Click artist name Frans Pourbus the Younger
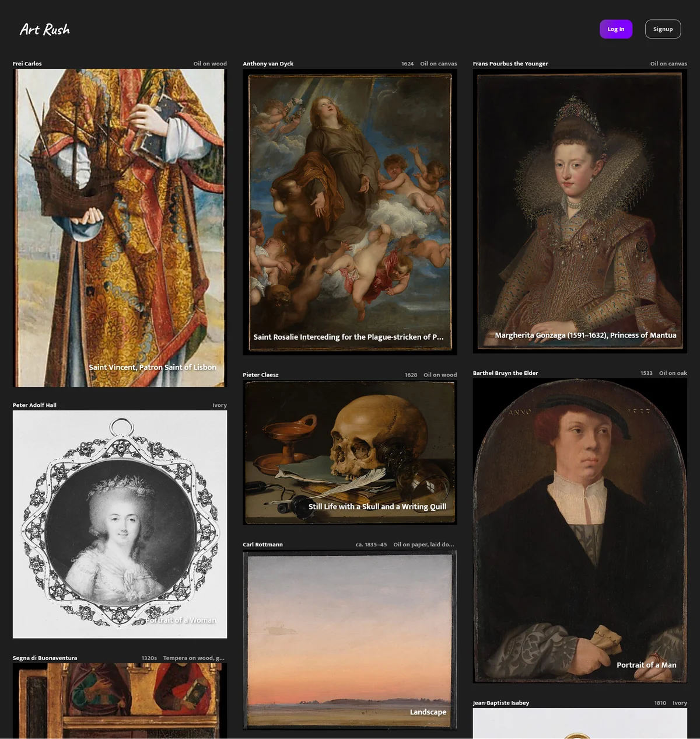This screenshot has width=700, height=739. pos(510,64)
